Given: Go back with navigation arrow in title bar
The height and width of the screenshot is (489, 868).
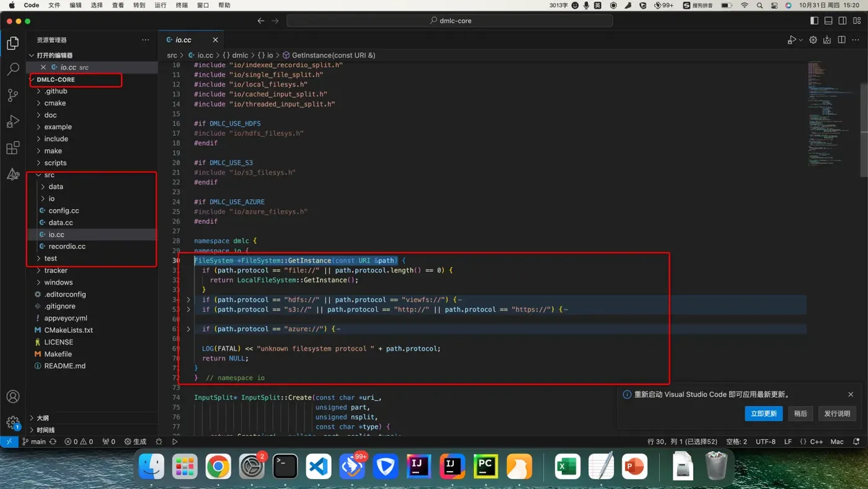Looking at the screenshot, I should (261, 20).
